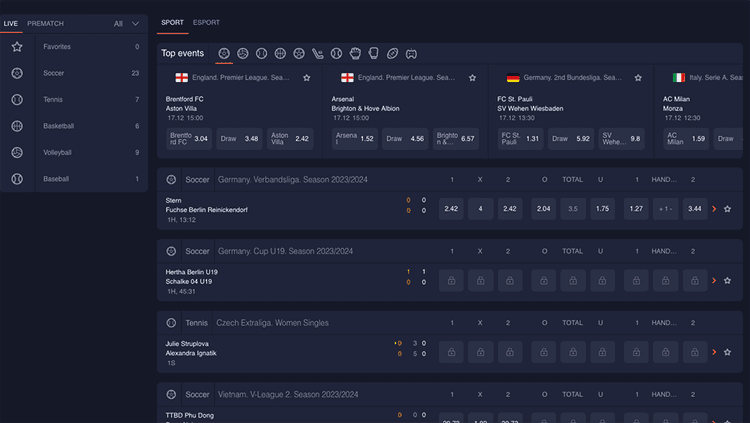Click total 3.5 value in Stern row
750x423 pixels.
pyautogui.click(x=573, y=209)
